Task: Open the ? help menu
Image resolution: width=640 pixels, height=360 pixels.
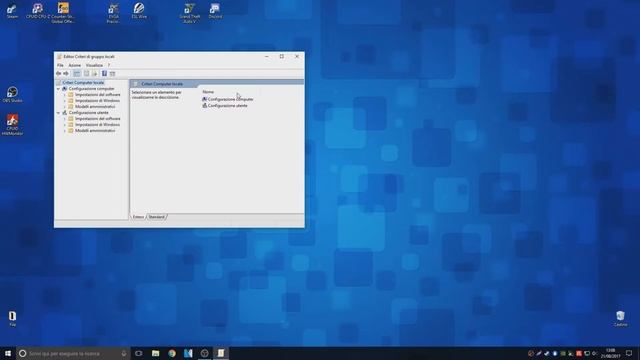Action: 109,65
